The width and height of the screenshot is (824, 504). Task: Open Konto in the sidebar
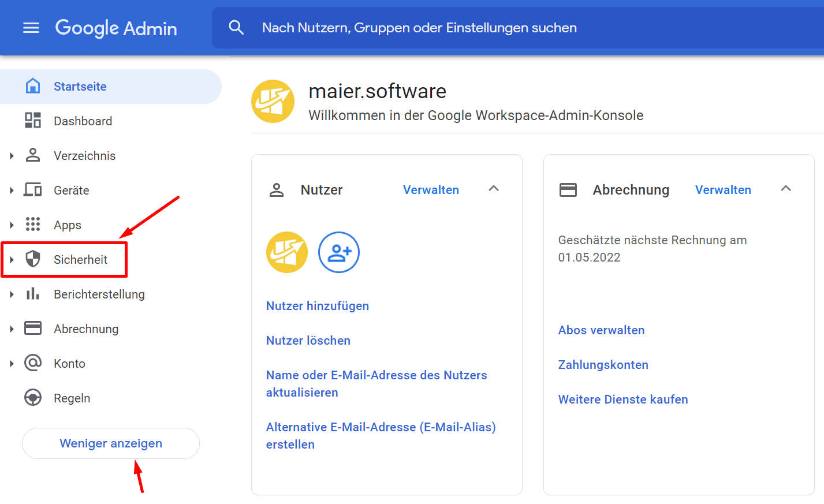(x=69, y=364)
